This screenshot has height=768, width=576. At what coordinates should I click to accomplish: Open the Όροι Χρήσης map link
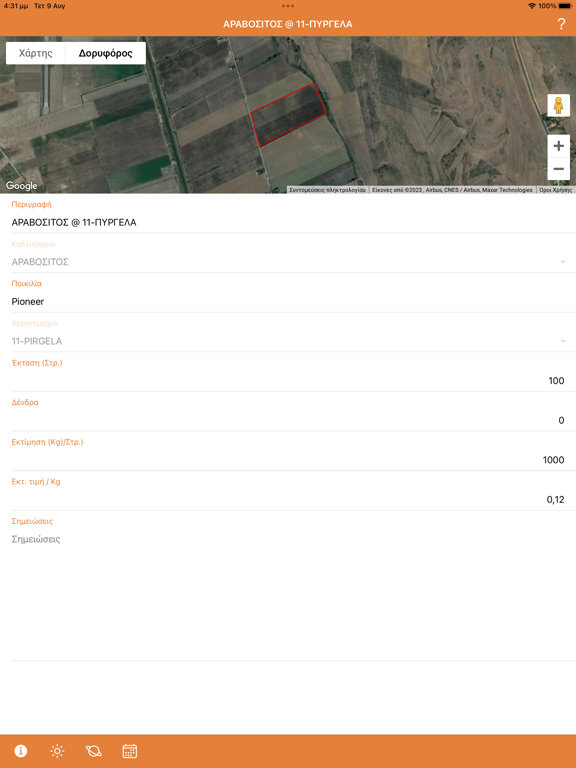(x=555, y=190)
